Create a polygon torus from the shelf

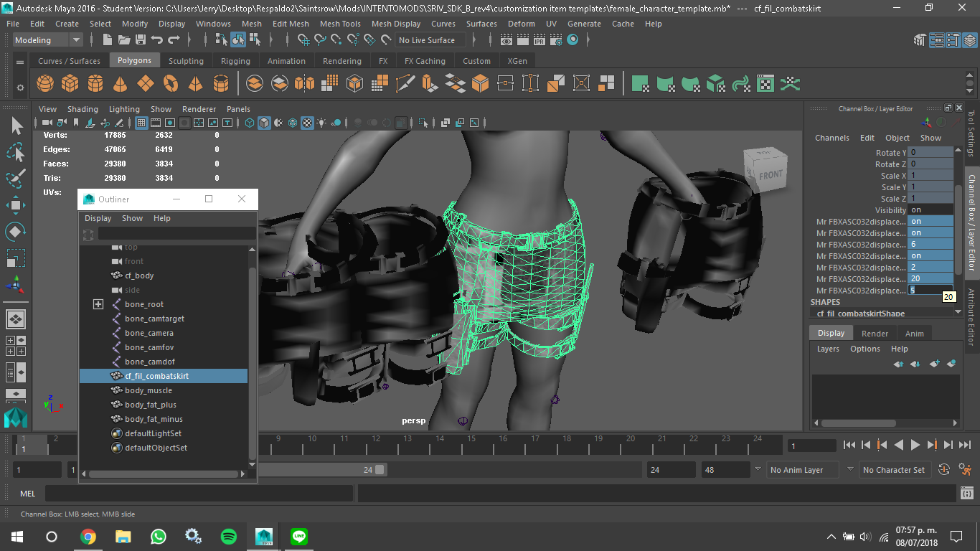pos(171,84)
